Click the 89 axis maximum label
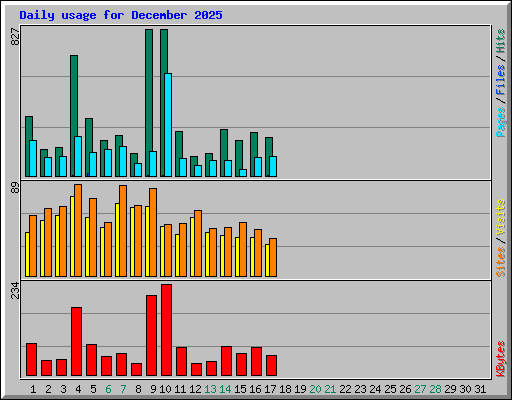The image size is (512, 400). (15, 188)
